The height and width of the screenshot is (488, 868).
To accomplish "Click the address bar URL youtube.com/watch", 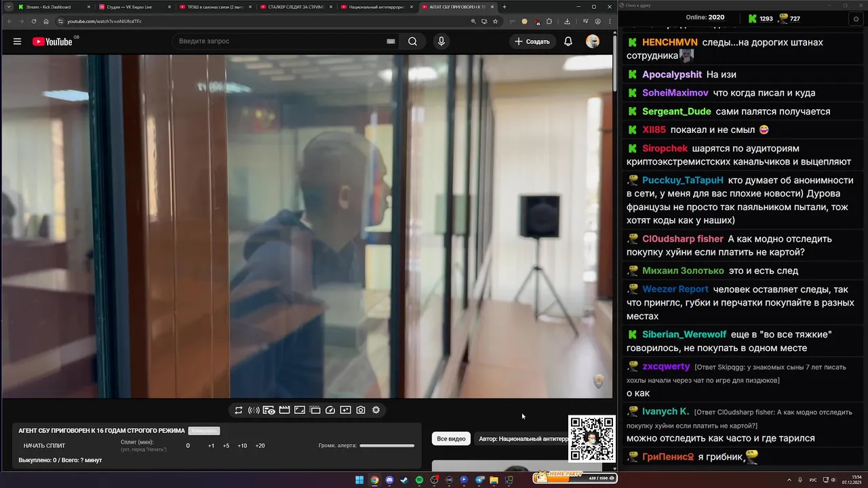I will pyautogui.click(x=104, y=21).
